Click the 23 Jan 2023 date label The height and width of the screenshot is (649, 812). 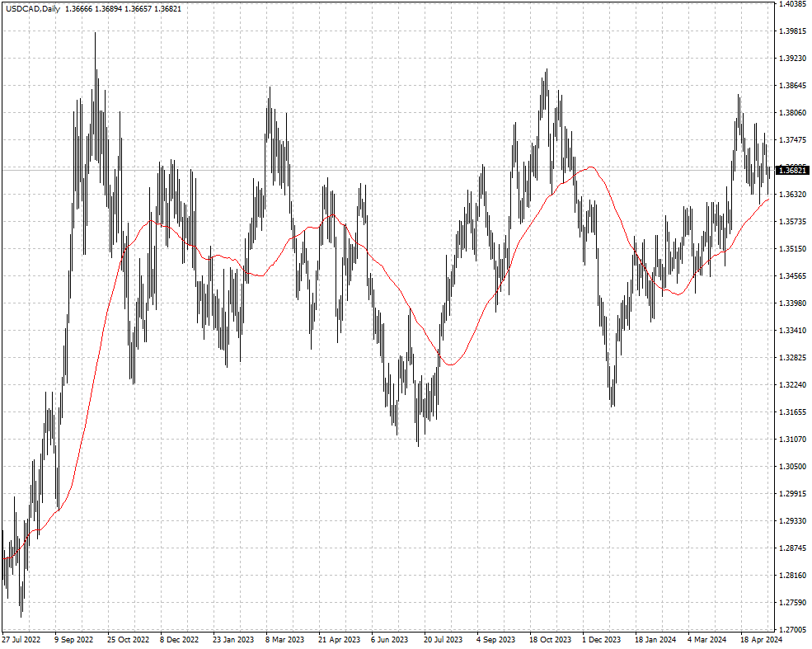[x=233, y=640]
